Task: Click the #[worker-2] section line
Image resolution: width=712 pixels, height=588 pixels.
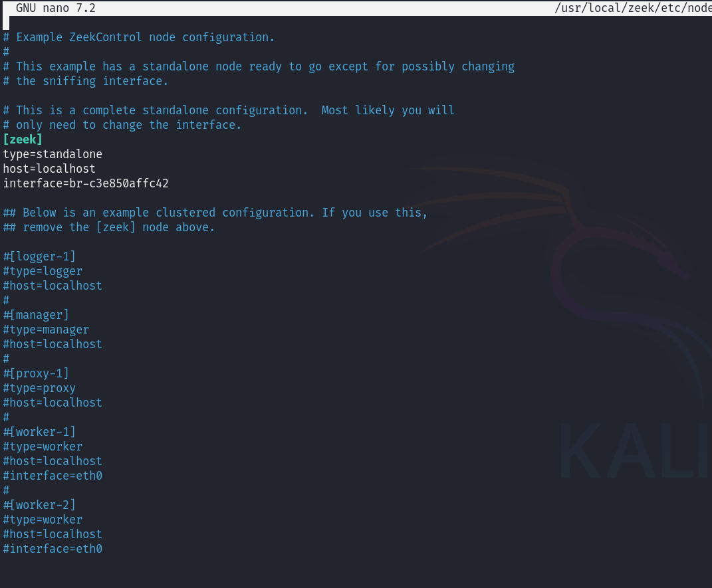Action: [39, 505]
